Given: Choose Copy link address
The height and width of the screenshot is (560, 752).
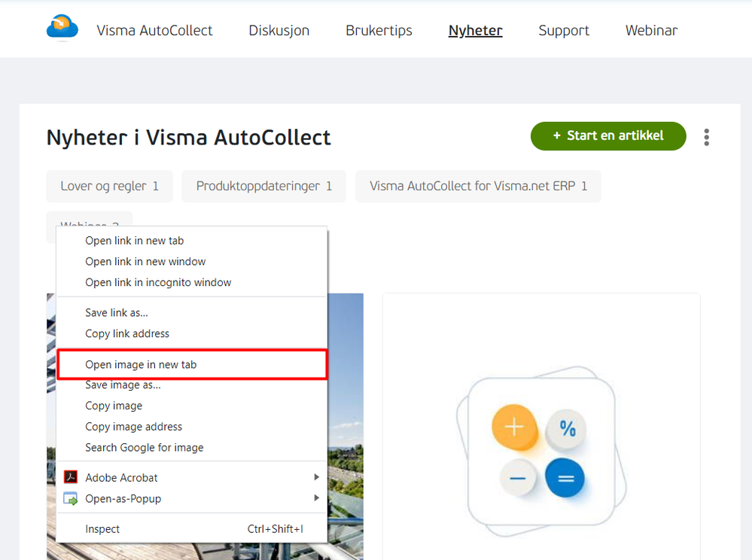Looking at the screenshot, I should click(x=192, y=333).
